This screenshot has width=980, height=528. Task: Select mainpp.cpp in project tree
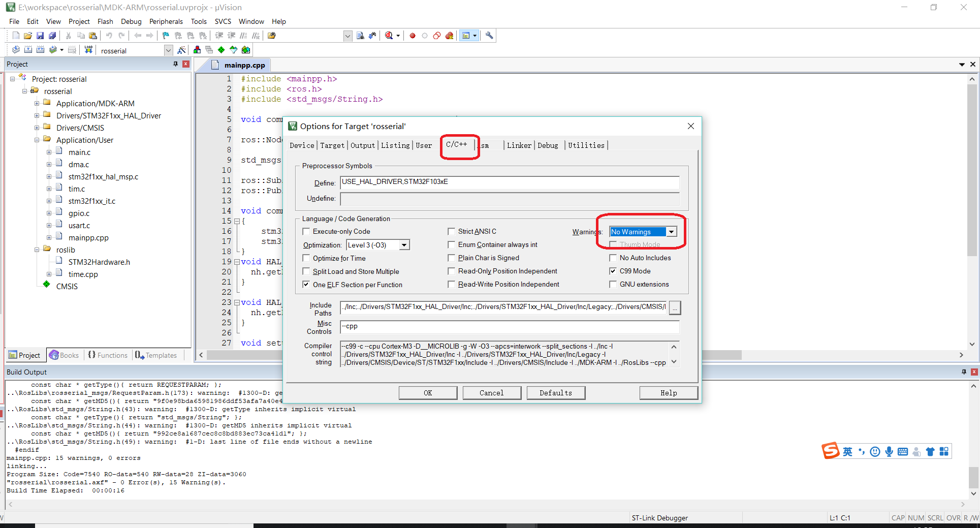(x=88, y=237)
